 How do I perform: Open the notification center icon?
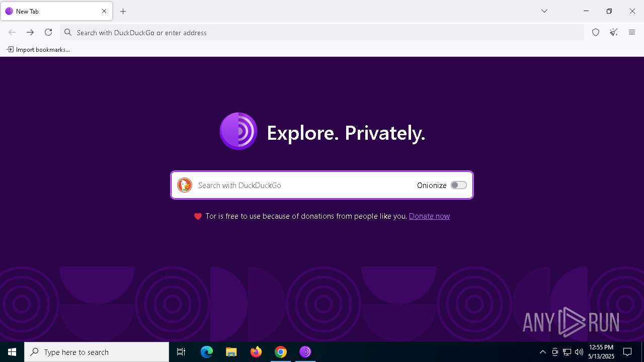(627, 352)
